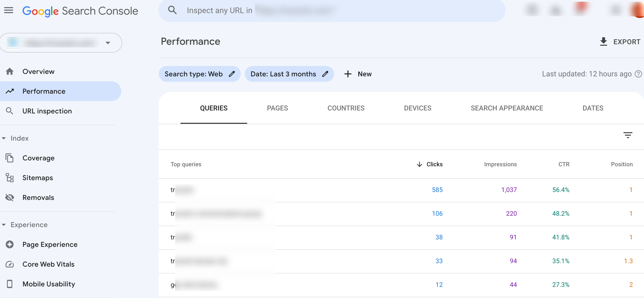Collapse the Index section in sidebar
Image resolution: width=644 pixels, height=298 pixels.
[x=3, y=138]
